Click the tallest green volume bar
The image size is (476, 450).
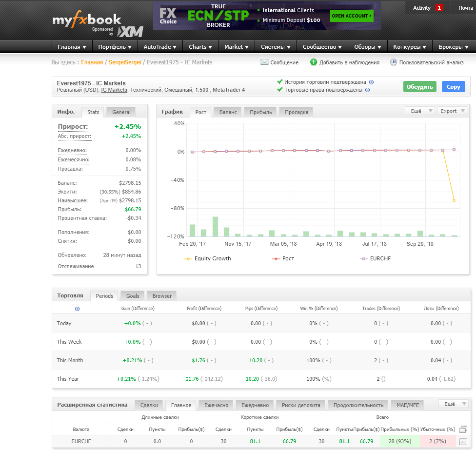(x=215, y=227)
